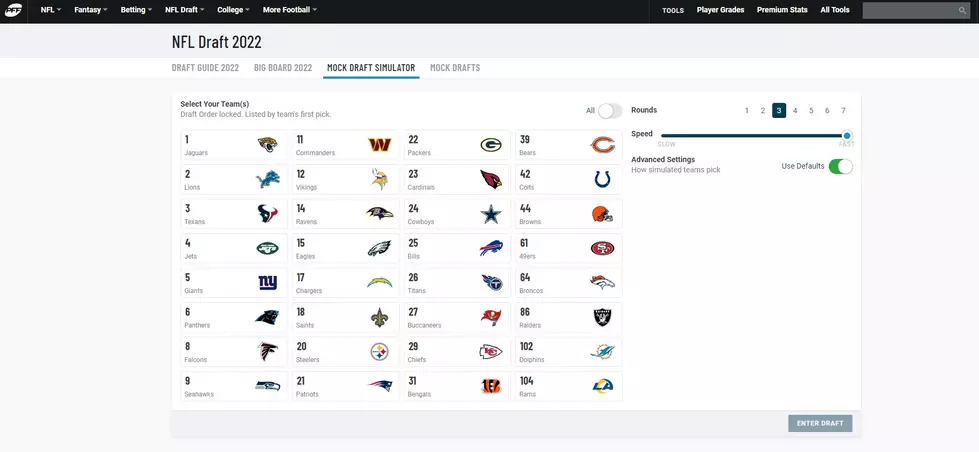The image size is (979, 452).
Task: Open Premium Stats in the tools menu
Action: [x=782, y=10]
